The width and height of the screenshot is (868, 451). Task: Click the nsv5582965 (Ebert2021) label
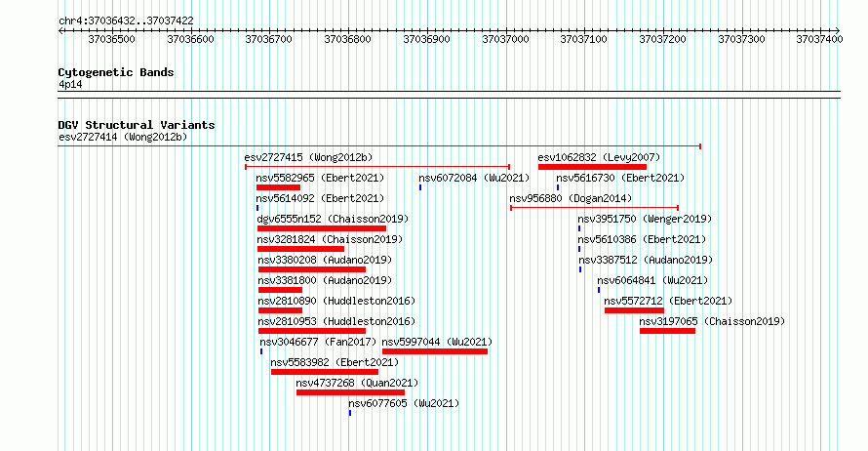click(320, 178)
